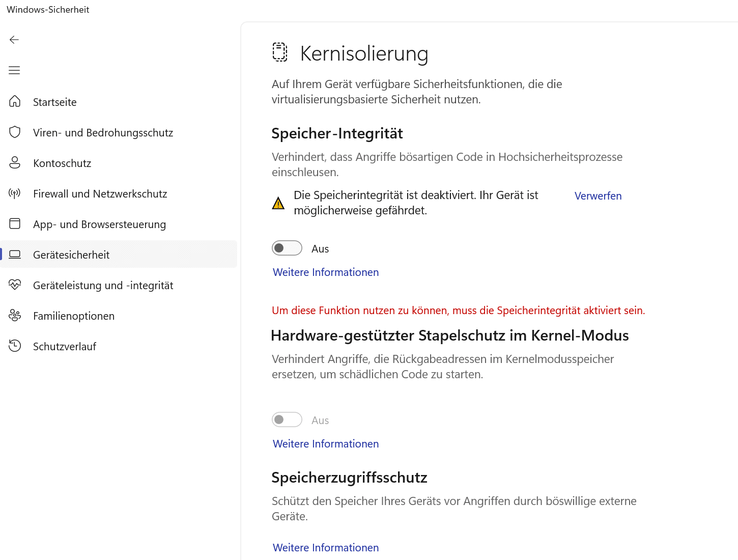
Task: Open Weitere Informationen under Stapelschutz
Action: pos(326,444)
